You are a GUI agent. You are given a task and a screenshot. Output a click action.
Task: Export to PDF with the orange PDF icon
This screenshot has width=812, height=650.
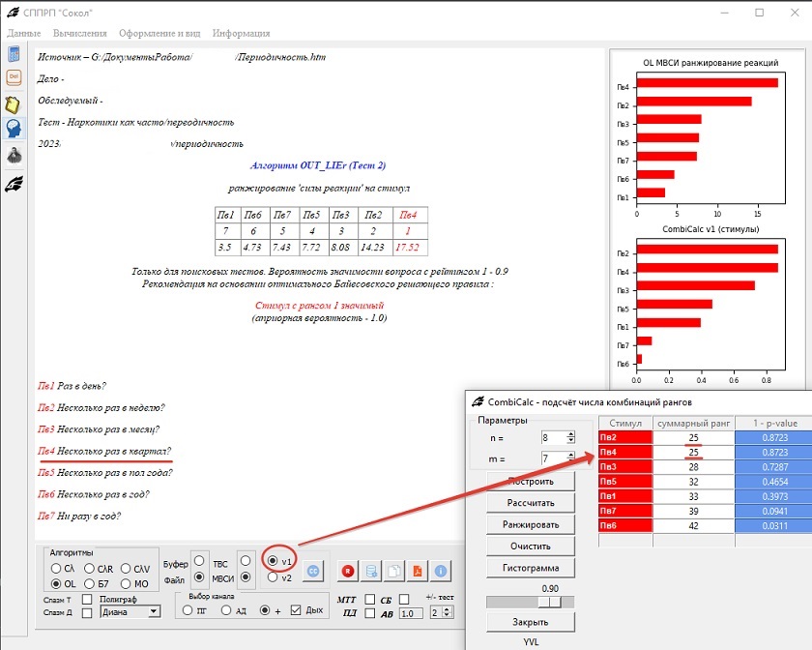[418, 572]
